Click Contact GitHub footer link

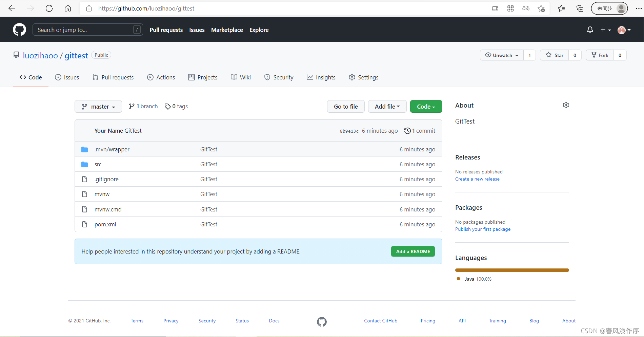381,321
